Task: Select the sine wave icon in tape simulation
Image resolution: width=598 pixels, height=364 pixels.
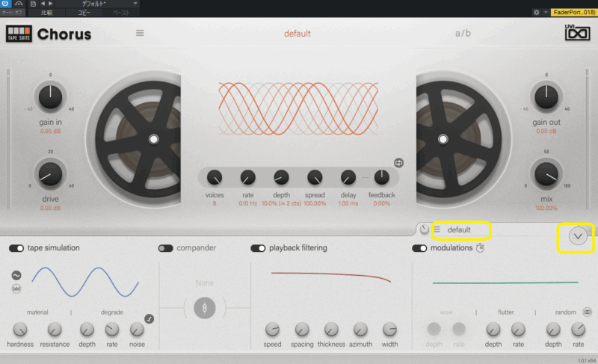Action: pyautogui.click(x=16, y=275)
